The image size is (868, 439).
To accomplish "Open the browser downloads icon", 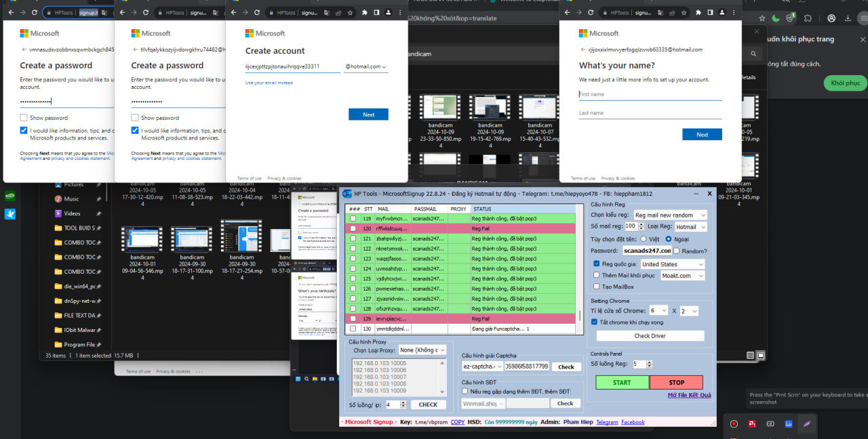I will coord(848,18).
